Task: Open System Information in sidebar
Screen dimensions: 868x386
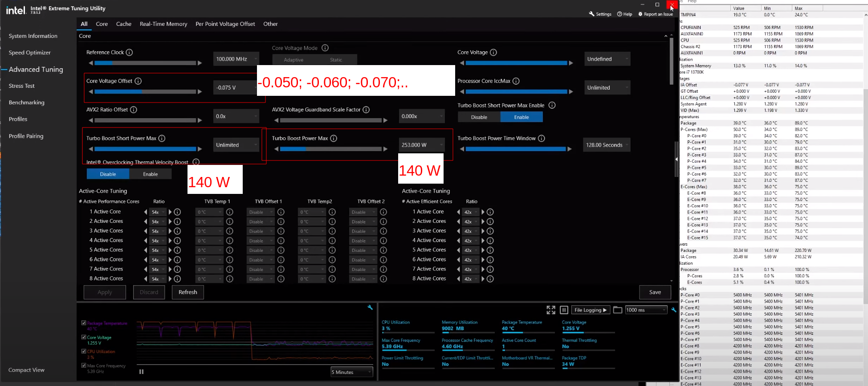Action: coord(33,36)
